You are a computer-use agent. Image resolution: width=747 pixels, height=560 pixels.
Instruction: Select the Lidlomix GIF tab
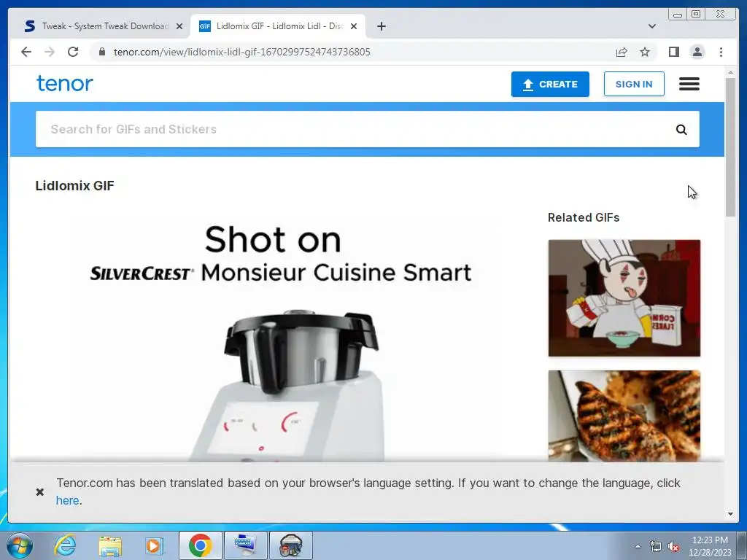[278, 26]
